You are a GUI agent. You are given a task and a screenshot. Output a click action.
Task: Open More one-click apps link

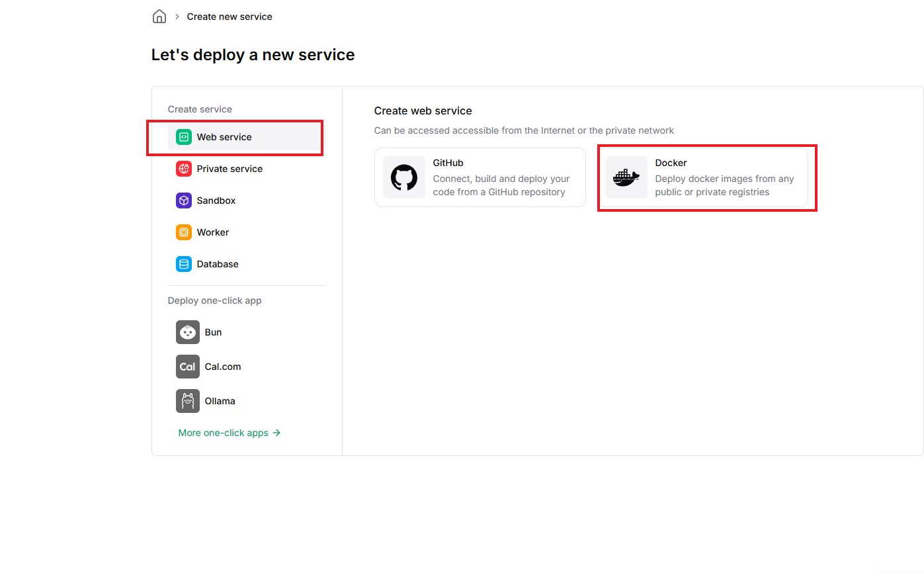[230, 433]
